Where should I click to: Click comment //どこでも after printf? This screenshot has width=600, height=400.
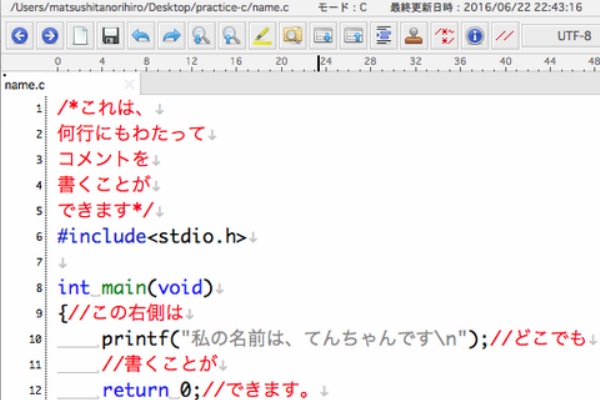(538, 339)
